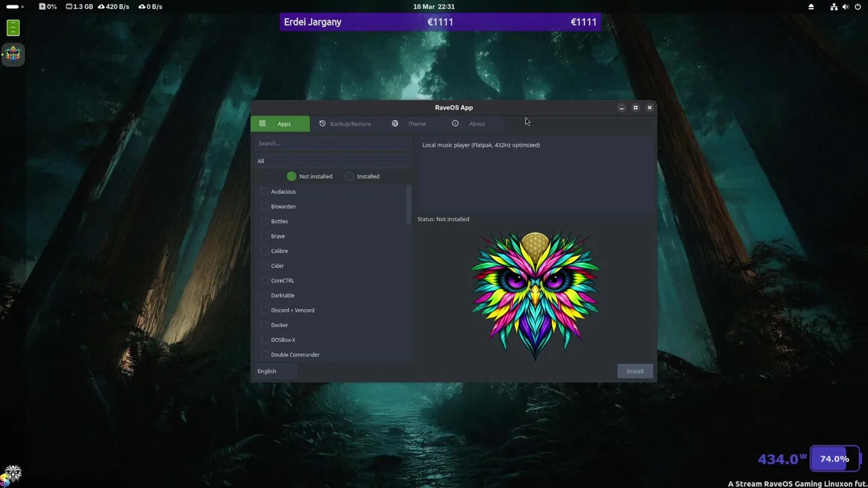The height and width of the screenshot is (488, 868).
Task: Open the power menu icon
Action: pos(859,7)
